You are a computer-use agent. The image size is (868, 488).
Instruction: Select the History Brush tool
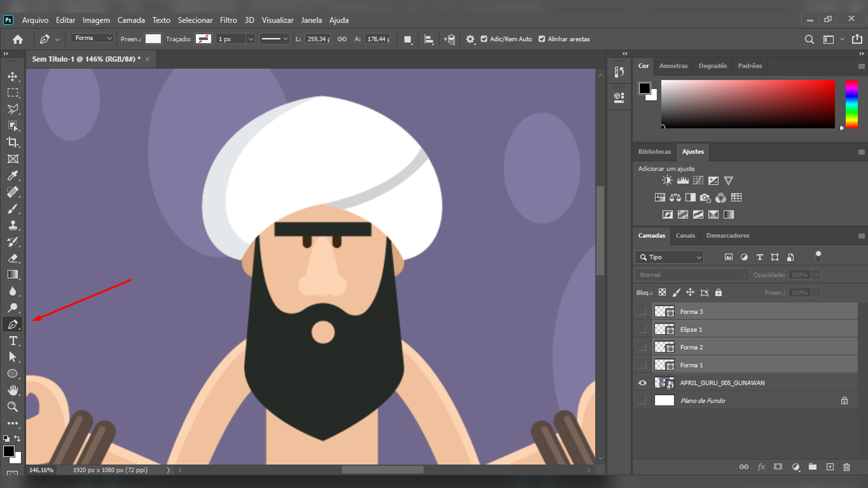point(13,242)
